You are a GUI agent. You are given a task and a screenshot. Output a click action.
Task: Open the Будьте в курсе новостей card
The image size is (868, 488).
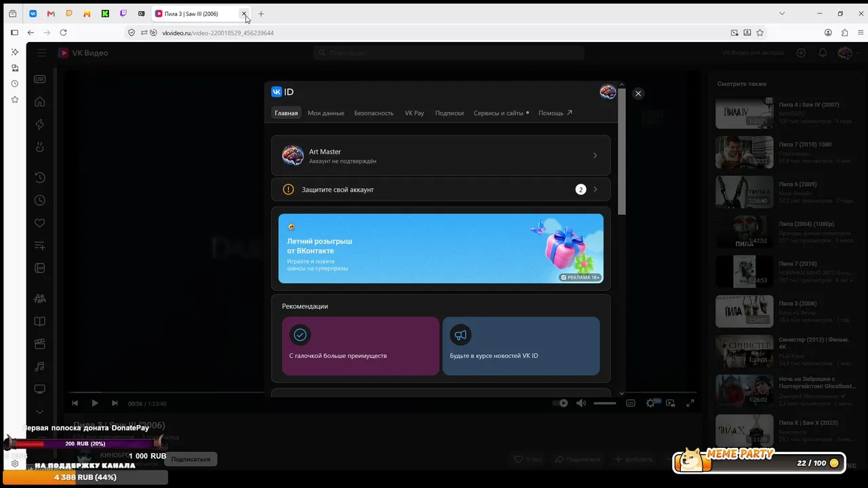click(x=521, y=346)
